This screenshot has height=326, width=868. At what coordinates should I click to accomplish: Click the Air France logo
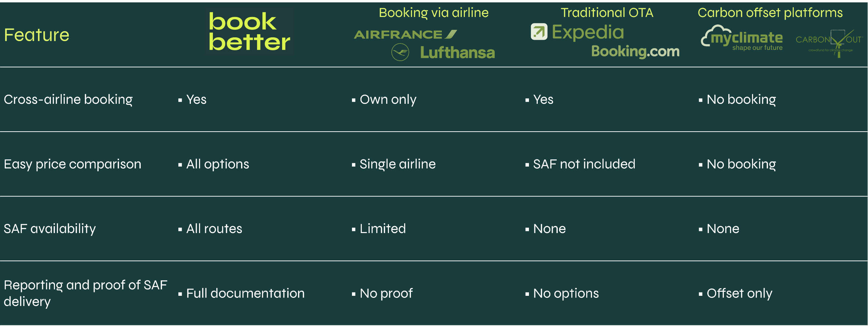406,34
